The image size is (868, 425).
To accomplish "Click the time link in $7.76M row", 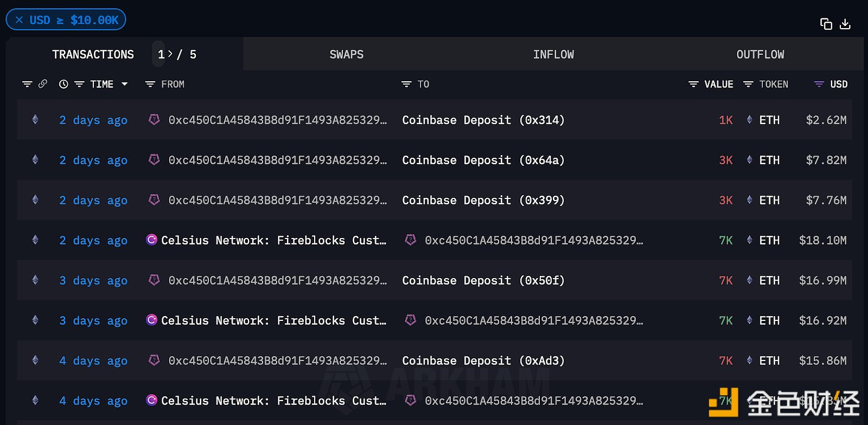I will tap(93, 200).
